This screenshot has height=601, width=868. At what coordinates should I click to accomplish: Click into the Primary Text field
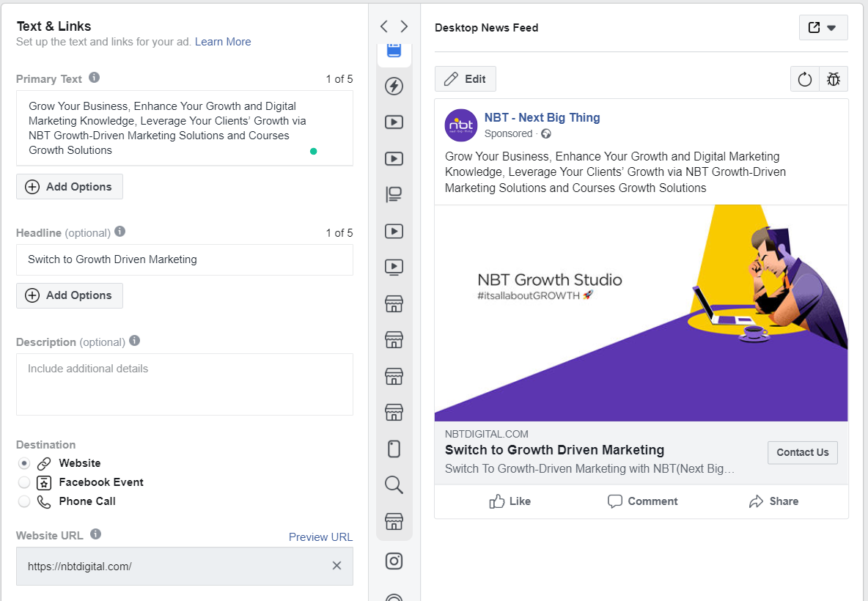185,128
